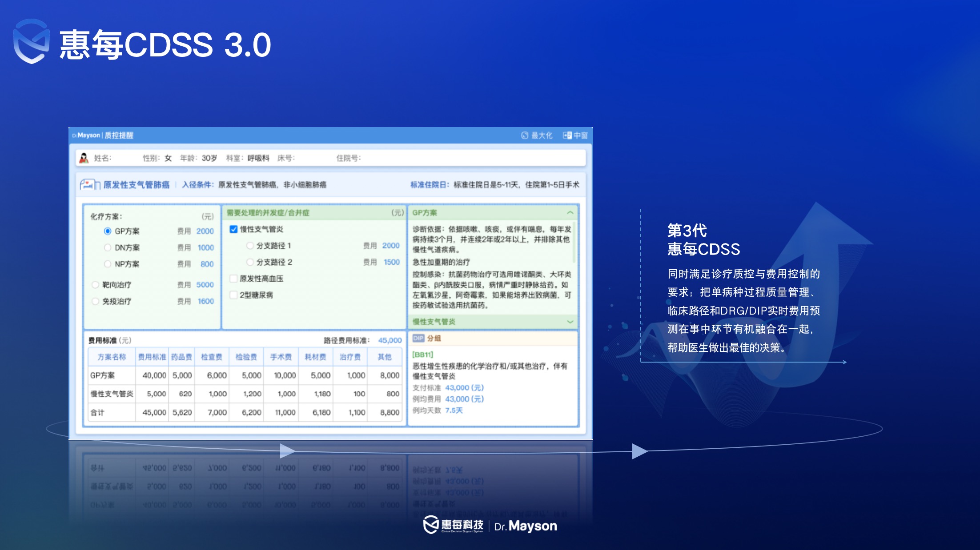Collapse the GP方案 panel with its up chevron

[570, 213]
